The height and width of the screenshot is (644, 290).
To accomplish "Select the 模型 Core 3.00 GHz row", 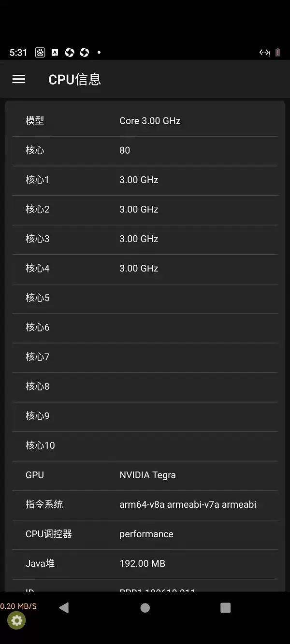I will coord(145,121).
